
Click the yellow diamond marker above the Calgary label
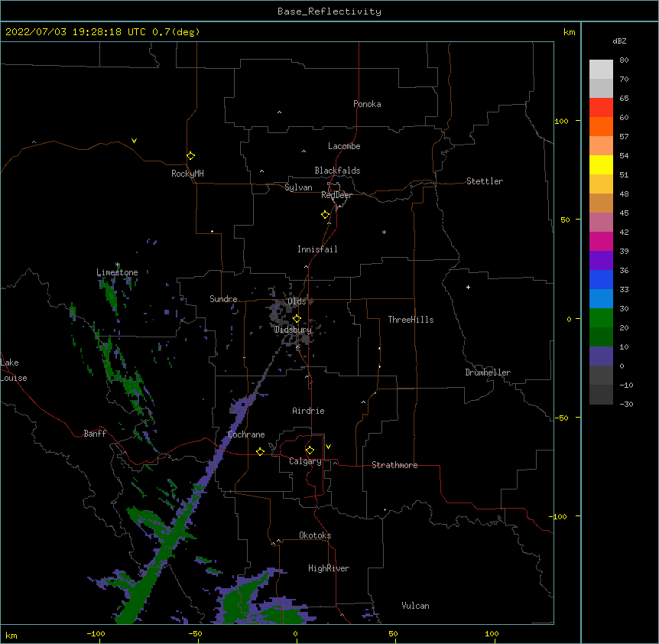(310, 450)
